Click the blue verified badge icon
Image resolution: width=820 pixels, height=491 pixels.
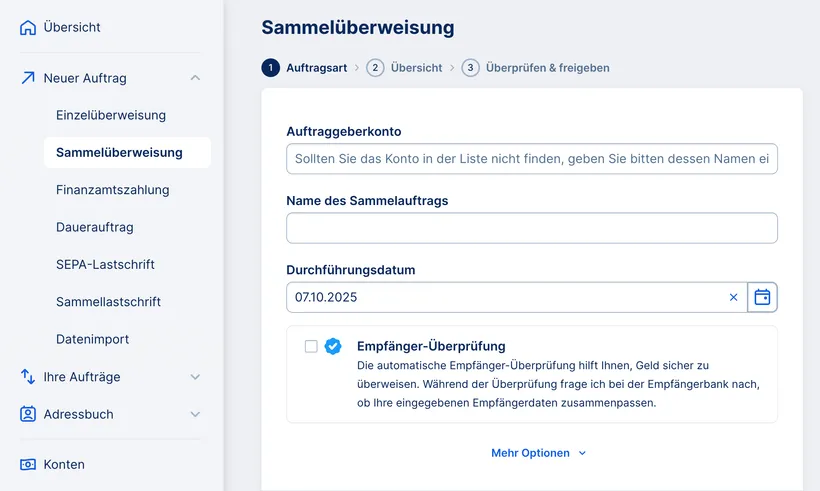tap(334, 346)
